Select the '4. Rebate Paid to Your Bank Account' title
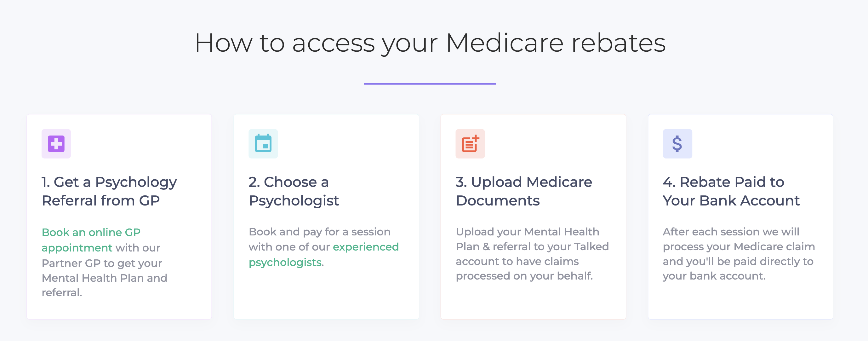Image resolution: width=868 pixels, height=341 pixels. (731, 191)
